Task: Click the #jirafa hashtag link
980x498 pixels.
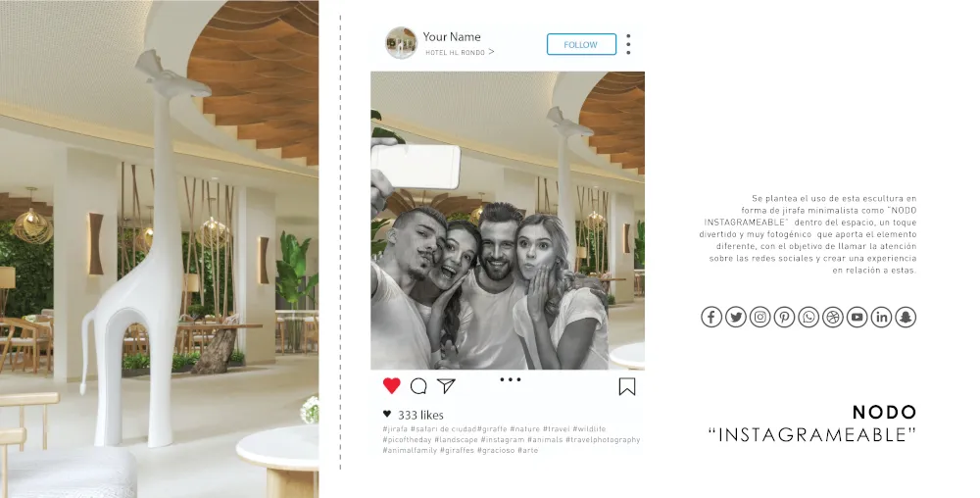Action: 395,428
